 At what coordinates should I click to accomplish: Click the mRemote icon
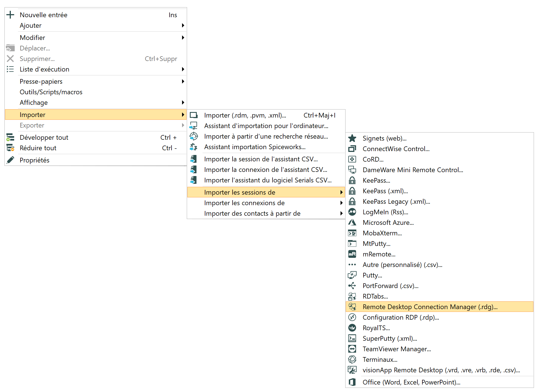click(x=352, y=254)
